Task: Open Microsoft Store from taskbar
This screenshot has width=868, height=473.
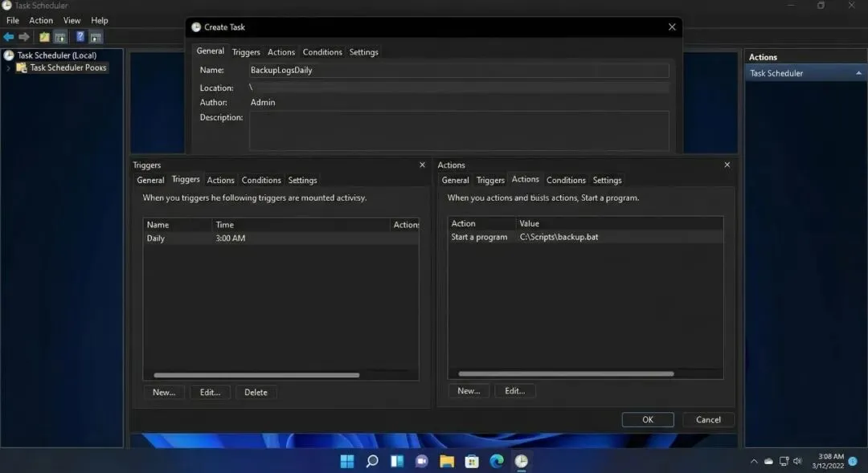Action: tap(472, 461)
